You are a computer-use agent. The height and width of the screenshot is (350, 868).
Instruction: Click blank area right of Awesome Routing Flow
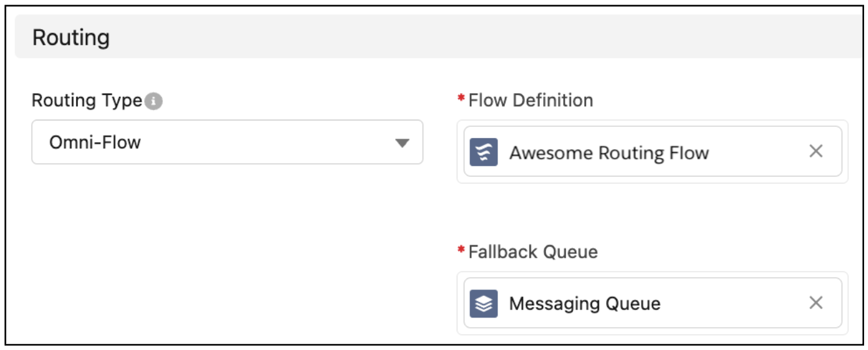tap(754, 153)
